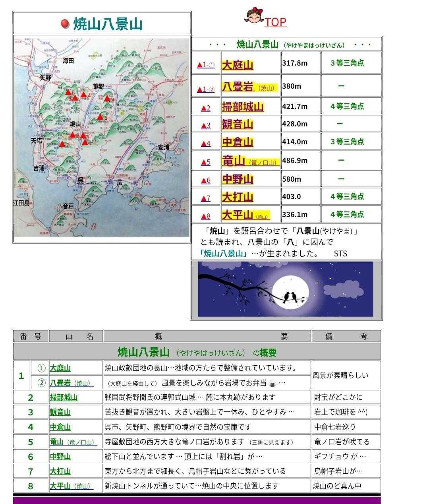This screenshot has width=429, height=504.
Task: Click the red ball icon by the title
Action: point(66,24)
